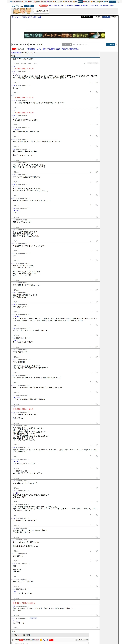Go to the 東海 region
This screenshot has width=129, height=644.
pyautogui.click(x=60, y=2)
